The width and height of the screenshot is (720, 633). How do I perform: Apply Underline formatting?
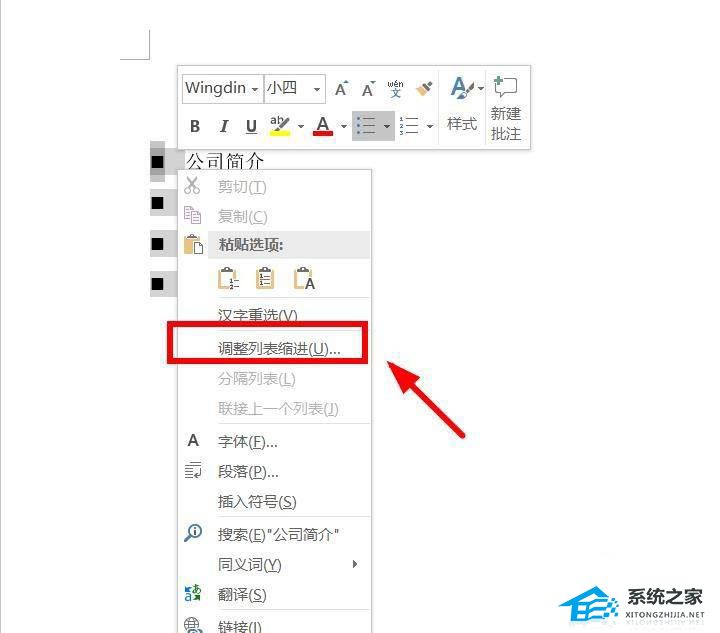251,126
